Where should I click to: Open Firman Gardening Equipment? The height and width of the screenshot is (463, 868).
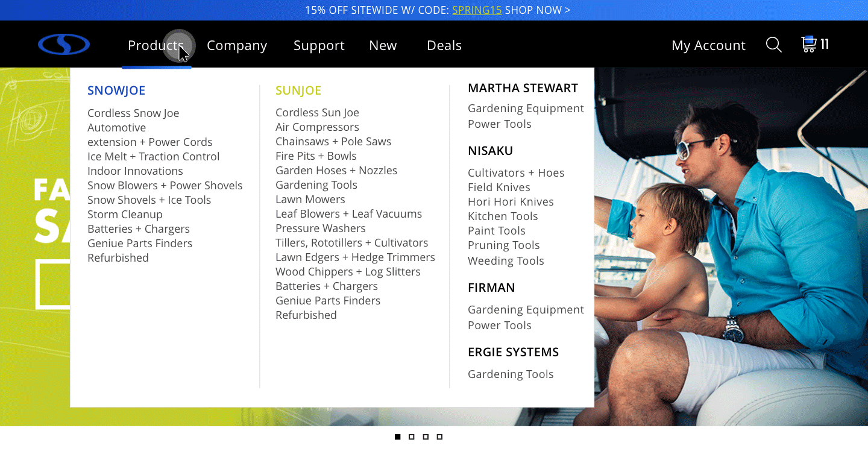pyautogui.click(x=526, y=310)
